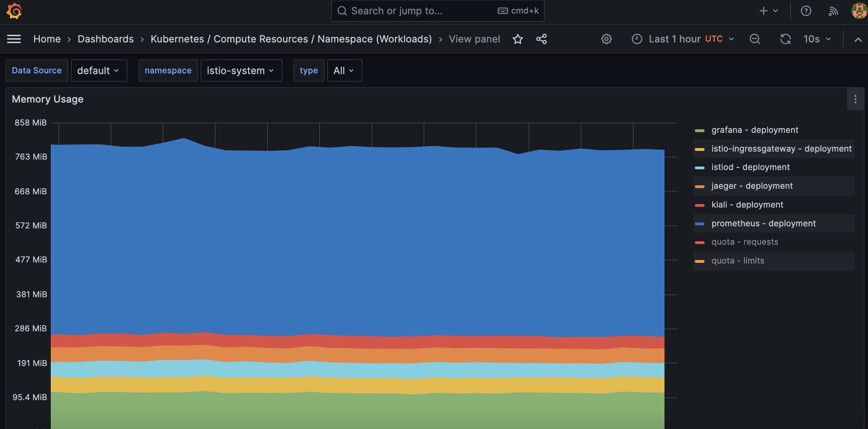Viewport: 868px width, 429px height.
Task: Open the hamburger navigation menu
Action: point(14,39)
